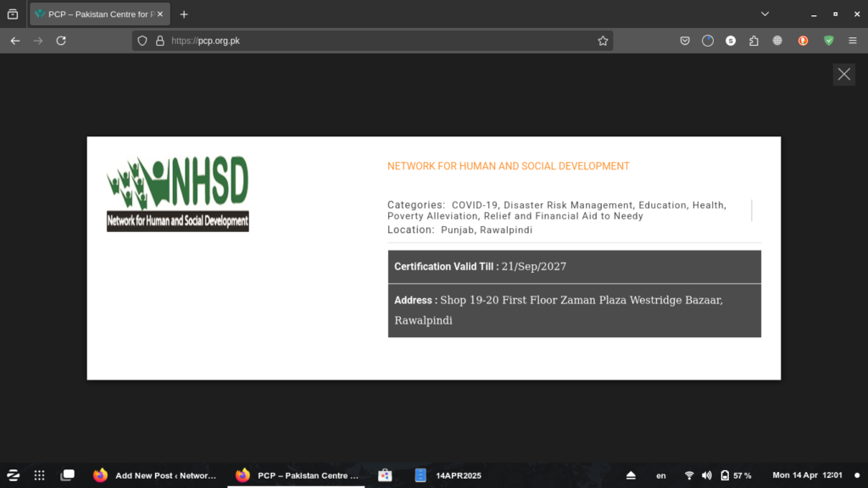This screenshot has height=488, width=868.
Task: Expand the list all tabs dropdown
Action: point(765,14)
